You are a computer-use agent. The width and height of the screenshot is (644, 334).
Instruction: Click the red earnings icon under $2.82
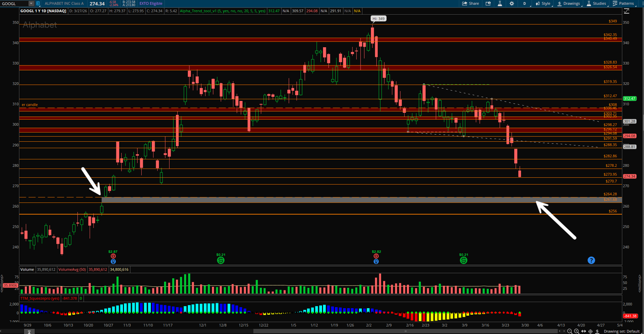coord(376,256)
